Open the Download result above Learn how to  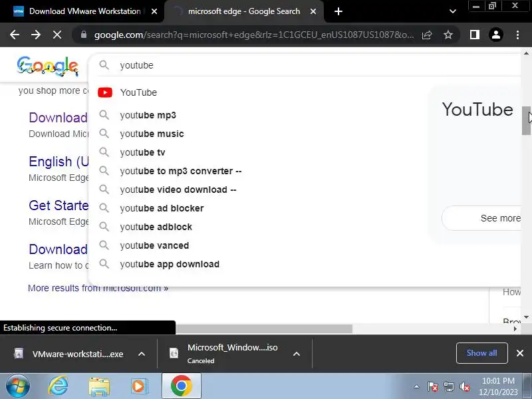pyautogui.click(x=58, y=249)
